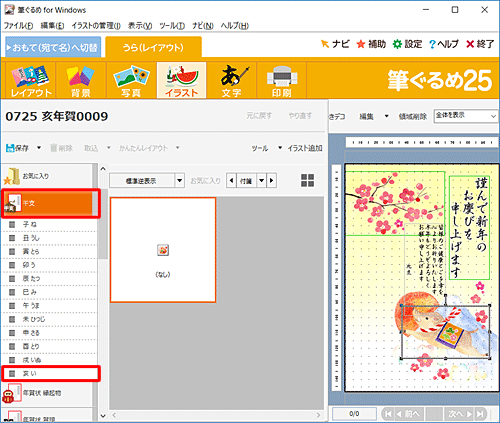This screenshot has height=423, width=500.
Task: Jump to first page in preview
Action: [388, 414]
